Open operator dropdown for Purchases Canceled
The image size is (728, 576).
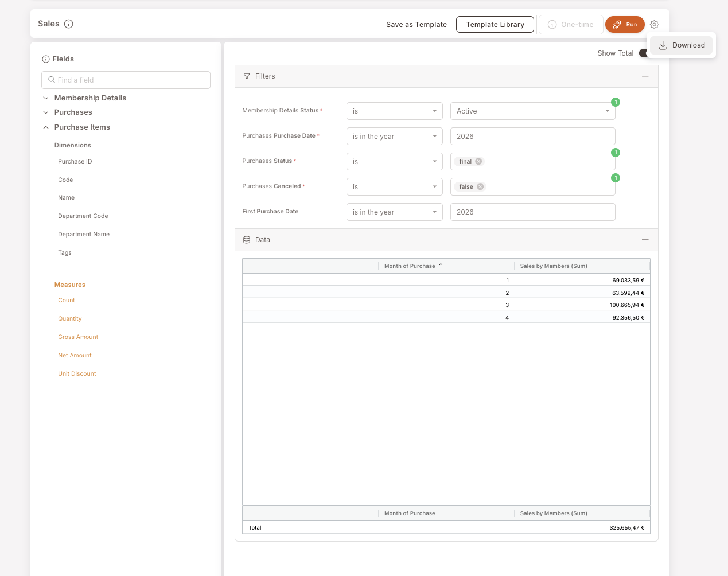point(395,187)
